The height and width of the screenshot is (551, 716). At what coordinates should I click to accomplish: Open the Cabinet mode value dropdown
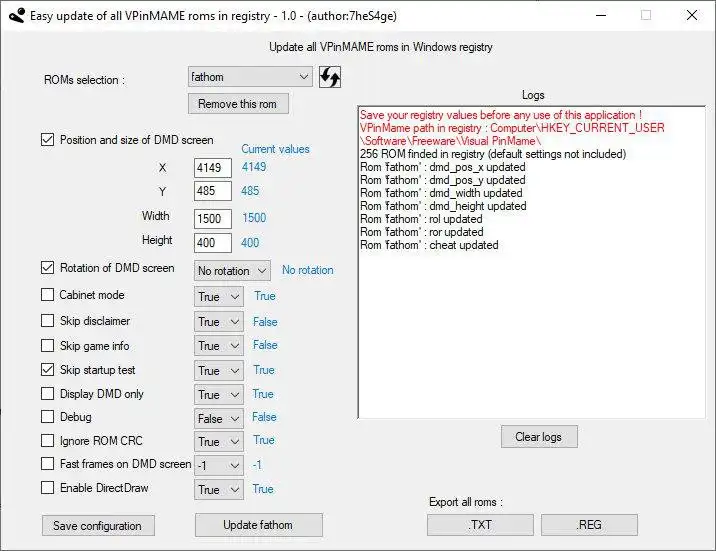219,297
